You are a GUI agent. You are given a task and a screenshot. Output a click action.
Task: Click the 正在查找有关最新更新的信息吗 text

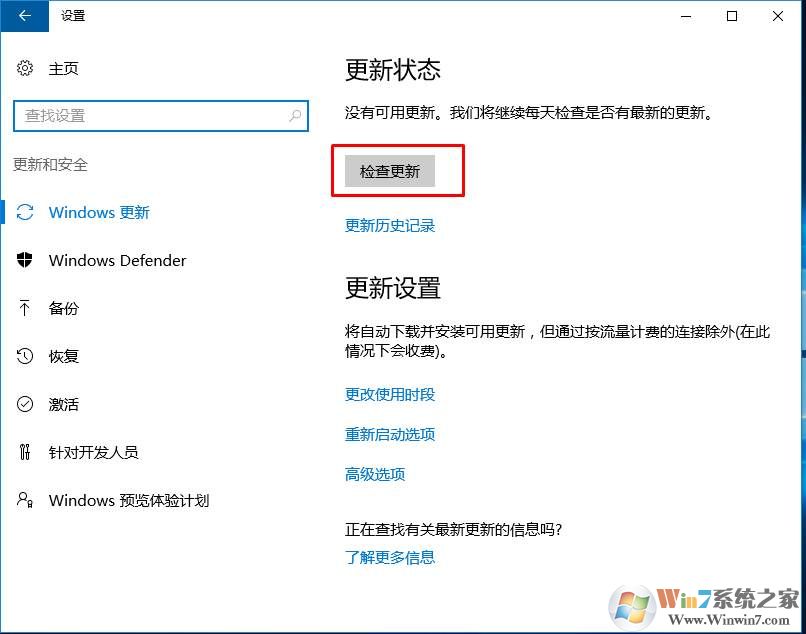pyautogui.click(x=453, y=529)
